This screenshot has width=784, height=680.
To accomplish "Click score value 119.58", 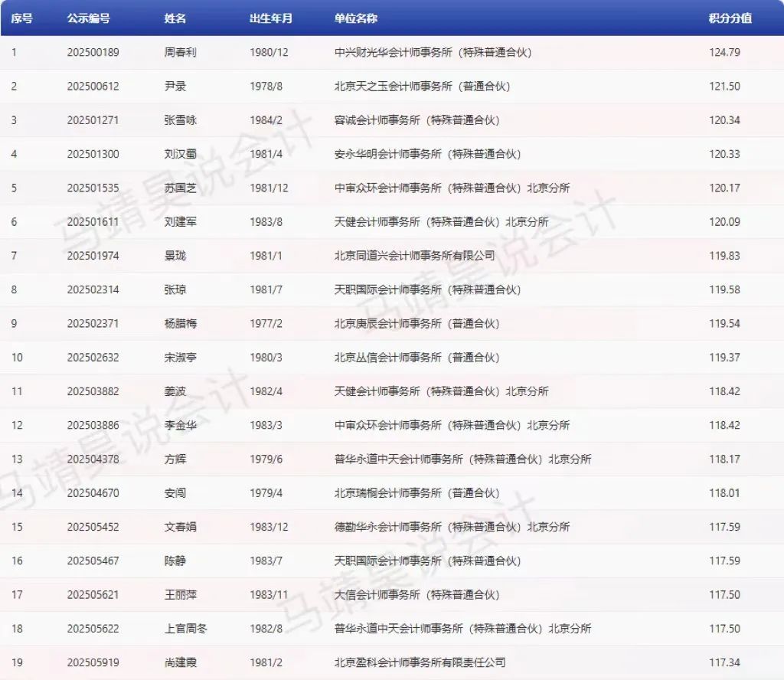I will point(724,290).
